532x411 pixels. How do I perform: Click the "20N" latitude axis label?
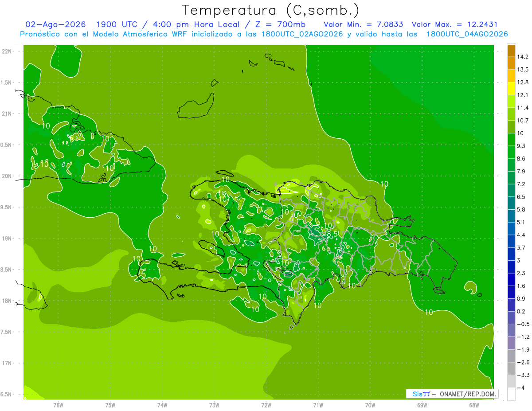(7, 176)
